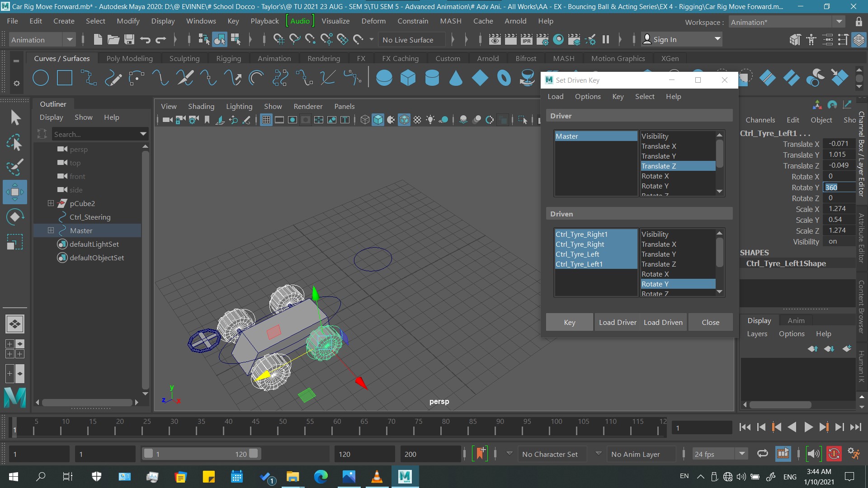Image resolution: width=868 pixels, height=488 pixels.
Task: Click the Key button in Set Driven Key
Action: point(569,322)
